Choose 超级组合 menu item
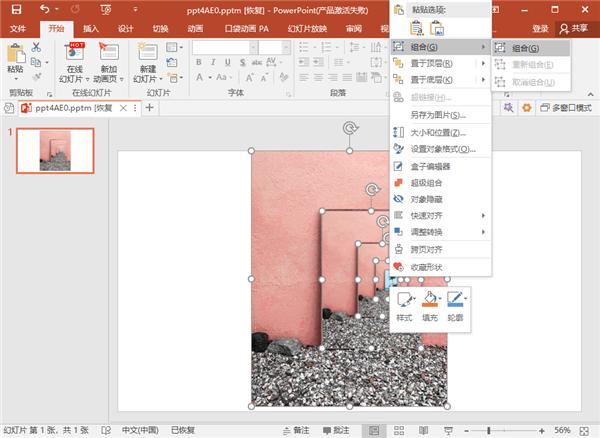Image resolution: width=600 pixels, height=438 pixels. pos(440,183)
